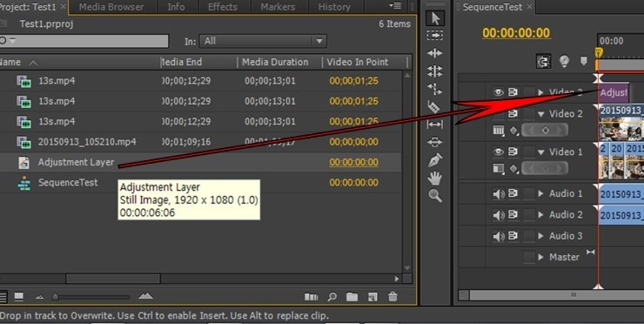
Task: Open the History tab
Action: pos(334,7)
